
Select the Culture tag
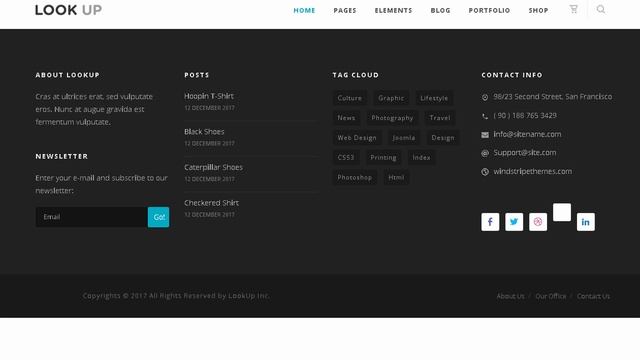[350, 98]
